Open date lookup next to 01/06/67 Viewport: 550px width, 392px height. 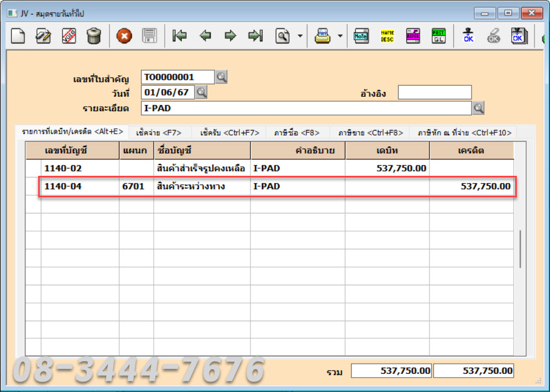pyautogui.click(x=201, y=92)
